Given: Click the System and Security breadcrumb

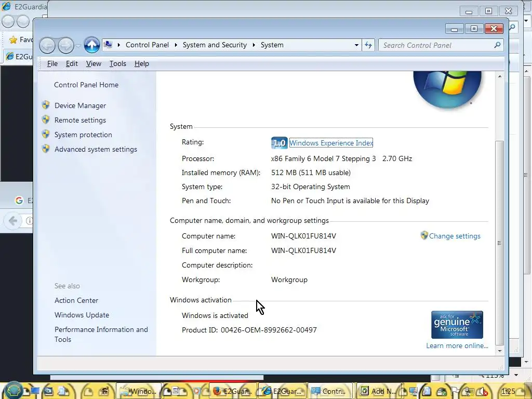Looking at the screenshot, I should click(215, 45).
